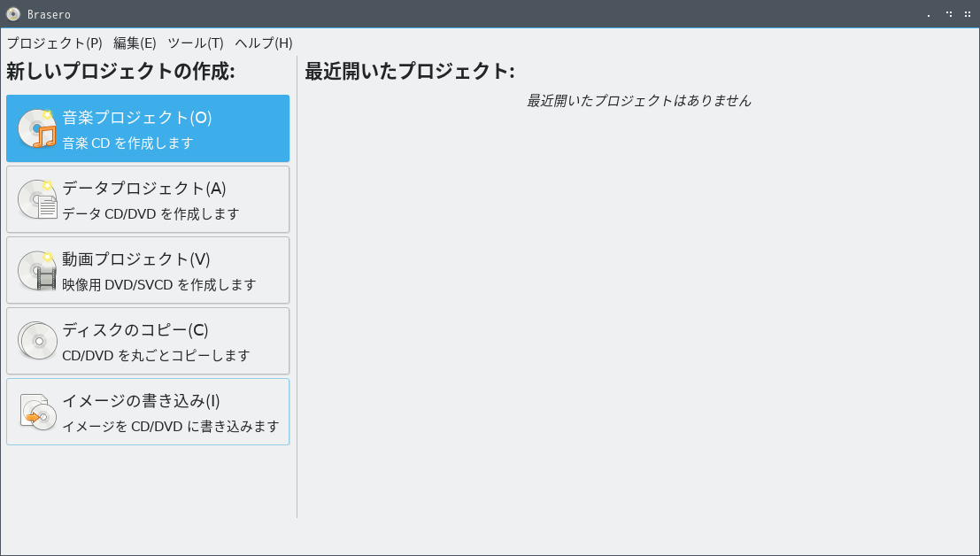Click the データ CD/DVD を作成します description
The height and width of the screenshot is (556, 980).
pos(150,213)
